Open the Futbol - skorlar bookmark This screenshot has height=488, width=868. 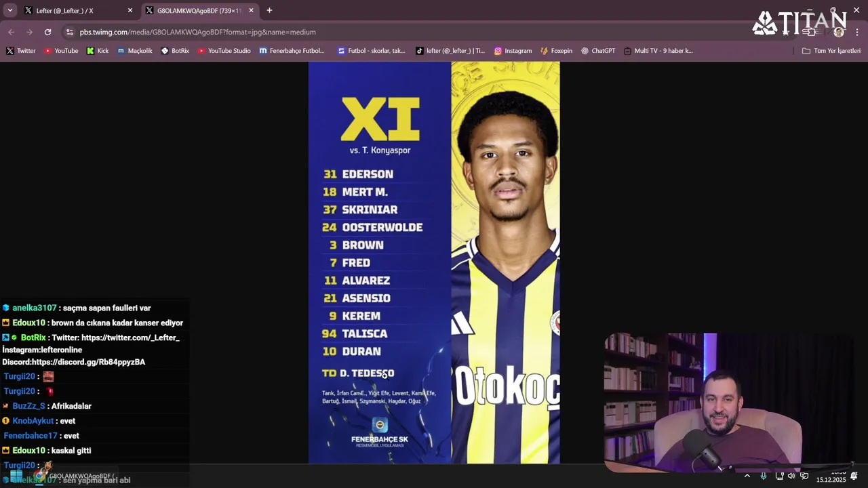(371, 51)
